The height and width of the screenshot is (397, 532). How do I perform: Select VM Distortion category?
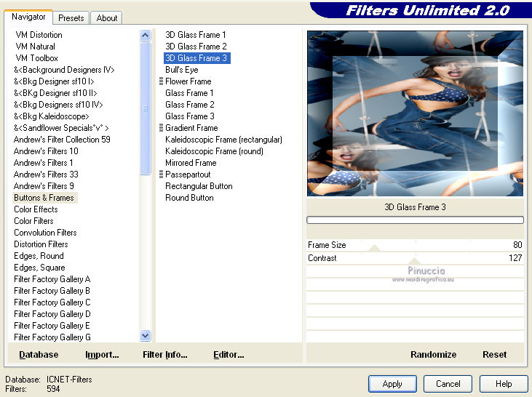(x=39, y=35)
